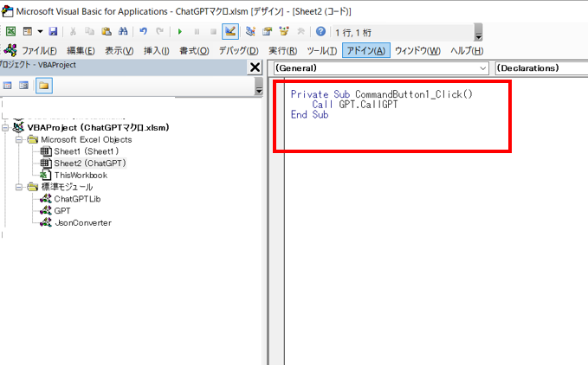Click the Copy icon in toolbar
588x365 pixels.
89,31
